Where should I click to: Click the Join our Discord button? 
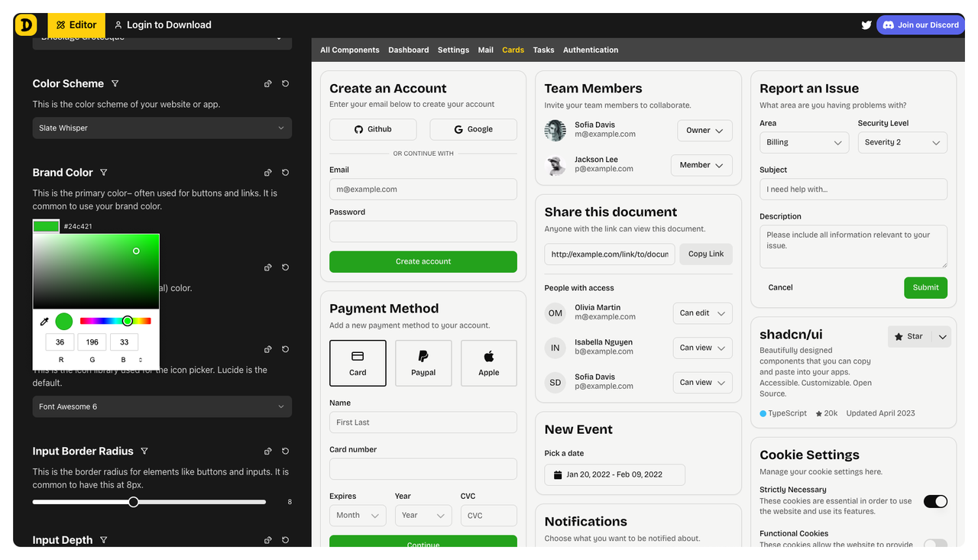[x=921, y=25]
